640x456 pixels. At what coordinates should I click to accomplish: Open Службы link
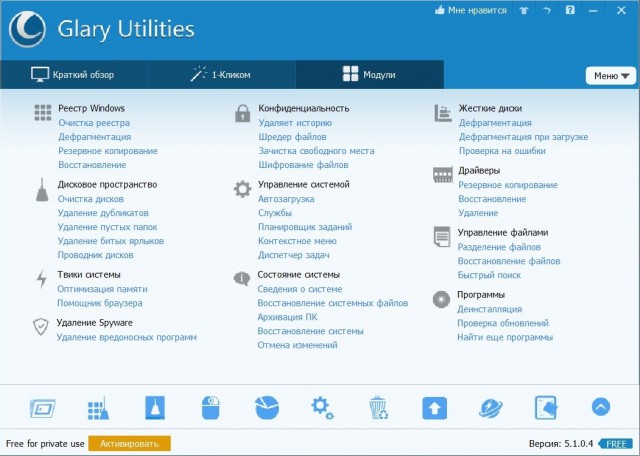tap(275, 213)
